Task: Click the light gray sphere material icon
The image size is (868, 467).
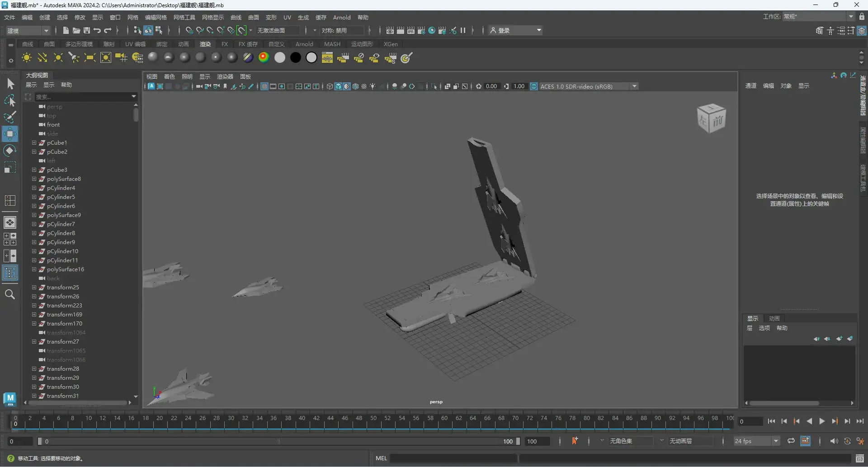Action: 280,57
